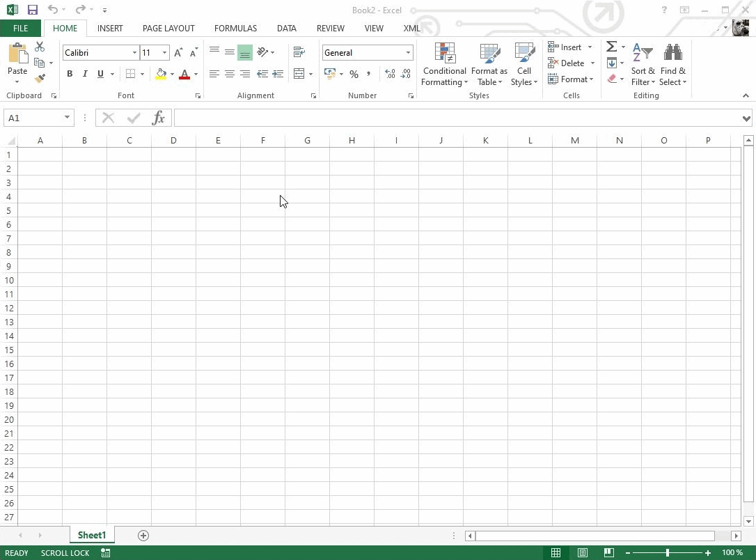
Task: Expand the General number format dropdown
Action: pyautogui.click(x=408, y=53)
